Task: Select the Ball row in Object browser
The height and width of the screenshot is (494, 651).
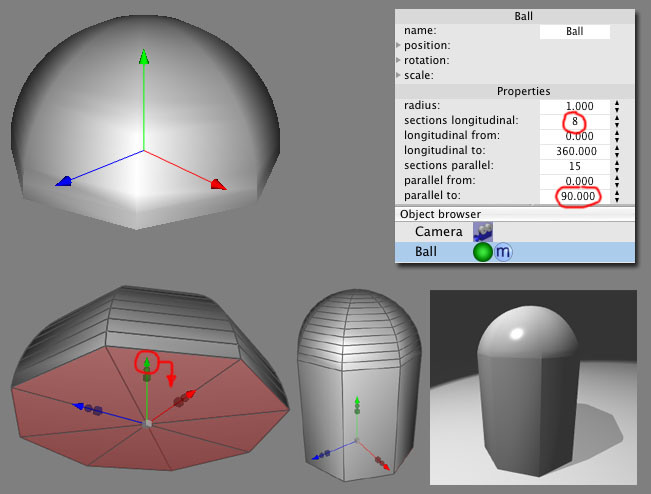Action: tap(515, 252)
